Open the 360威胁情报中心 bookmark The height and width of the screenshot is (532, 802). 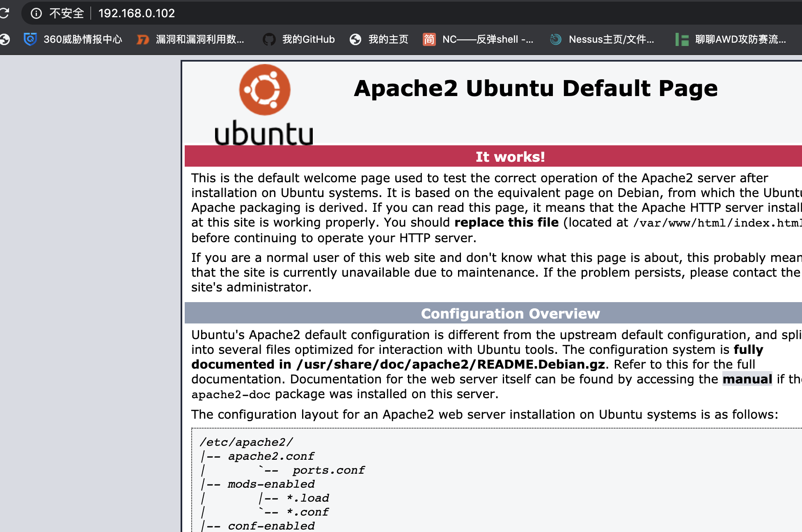[73, 39]
